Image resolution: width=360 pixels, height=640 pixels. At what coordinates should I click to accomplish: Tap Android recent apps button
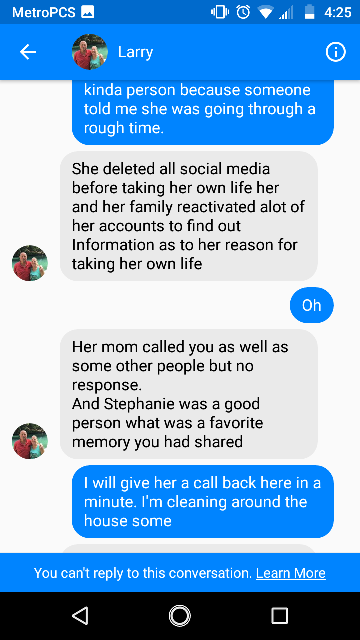click(x=280, y=616)
